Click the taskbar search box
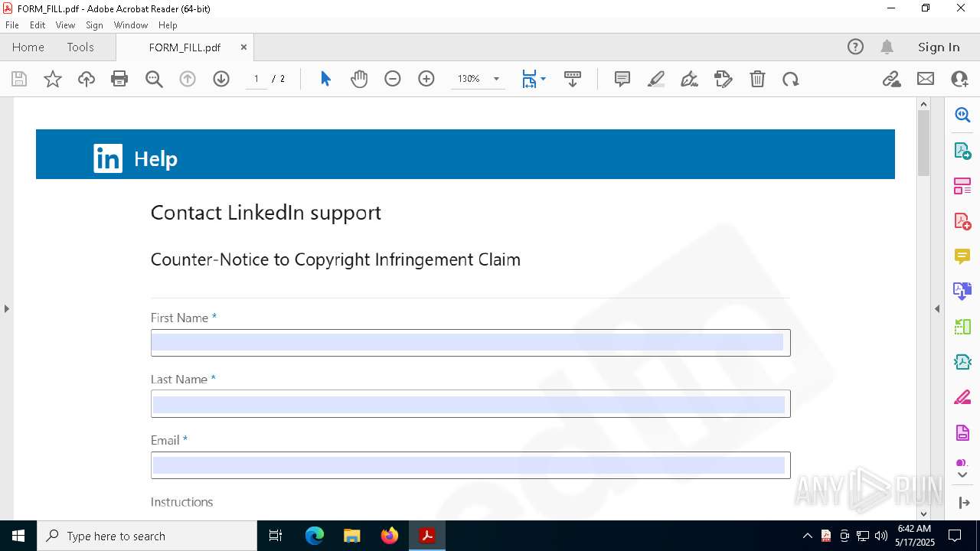Screen dimensions: 980x551 point(147,536)
